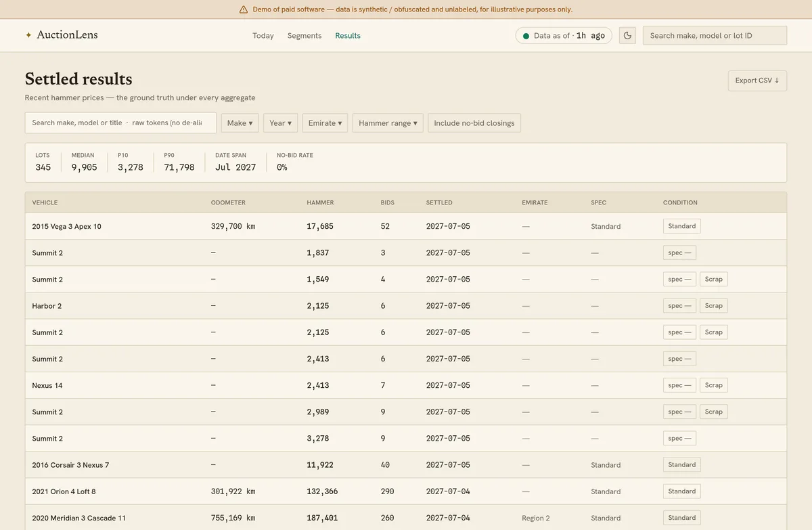Viewport: 812px width, 530px height.
Task: Click the Standard tag on 2021 Orion 4 Loft 8
Action: pos(681,491)
